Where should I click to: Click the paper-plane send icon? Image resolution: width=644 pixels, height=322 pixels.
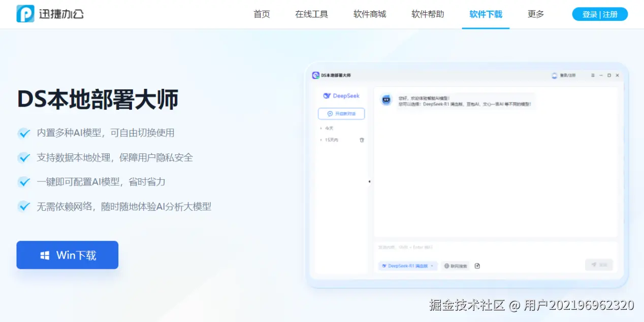click(x=595, y=265)
